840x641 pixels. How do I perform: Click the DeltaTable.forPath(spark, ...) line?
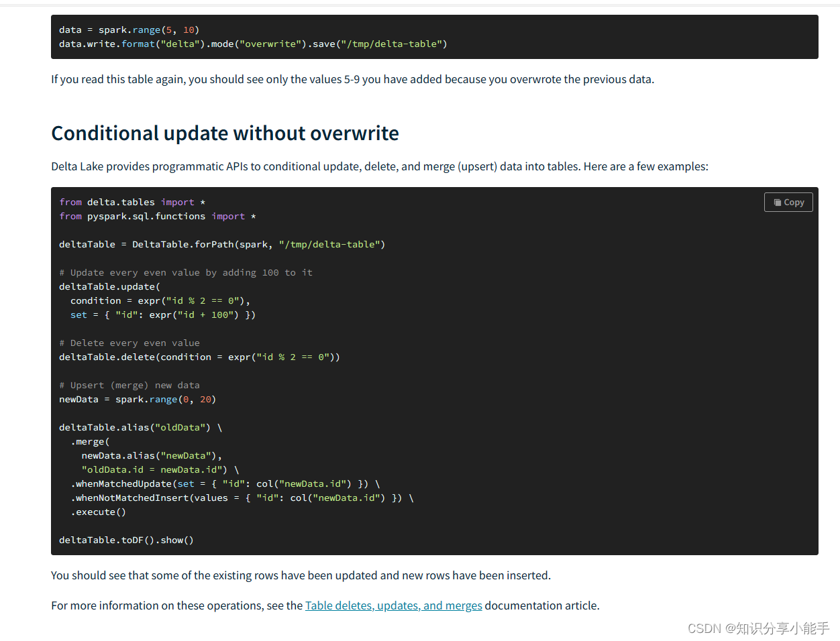[222, 244]
